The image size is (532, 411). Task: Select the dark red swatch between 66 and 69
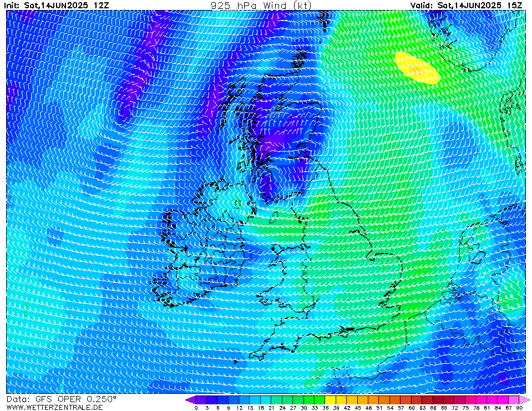(438, 400)
